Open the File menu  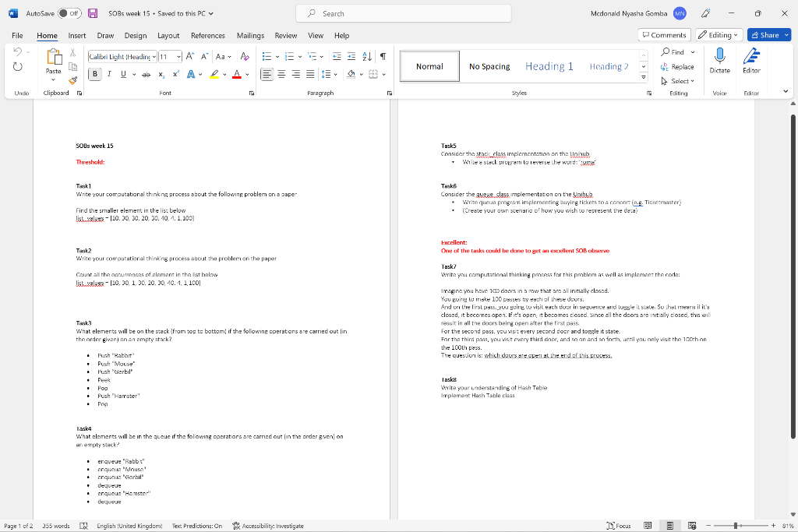click(x=17, y=36)
